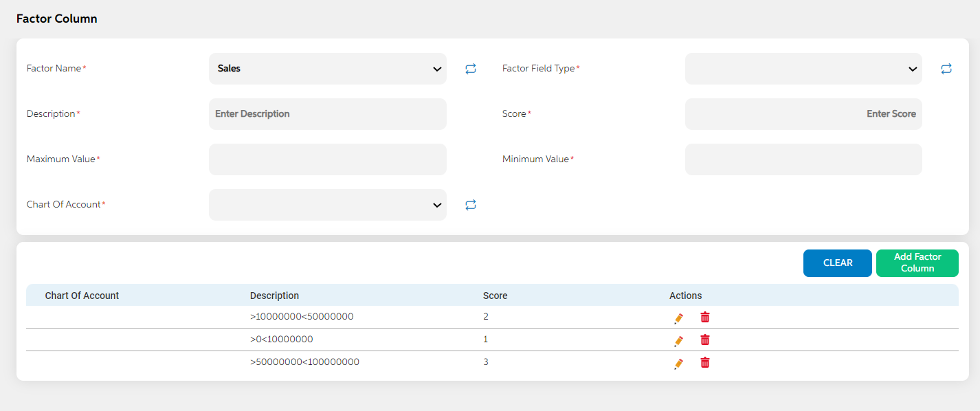Refresh the Factor Name list

pyautogui.click(x=471, y=69)
